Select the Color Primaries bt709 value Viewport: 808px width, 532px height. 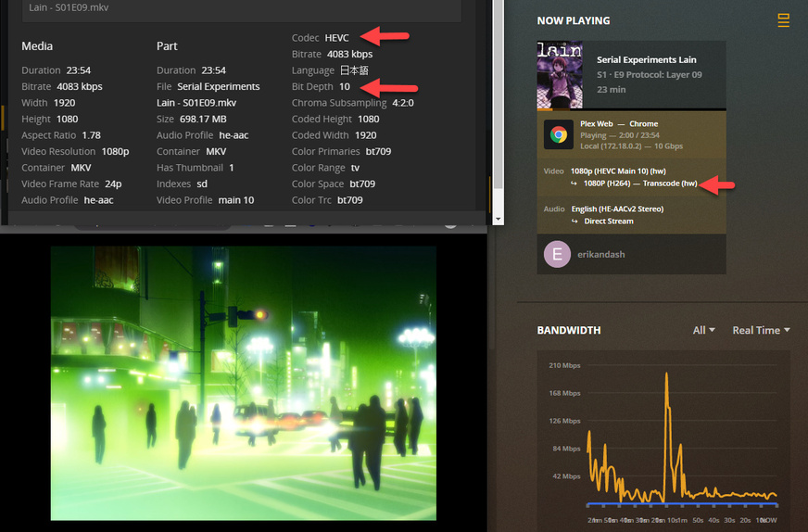[x=378, y=152]
